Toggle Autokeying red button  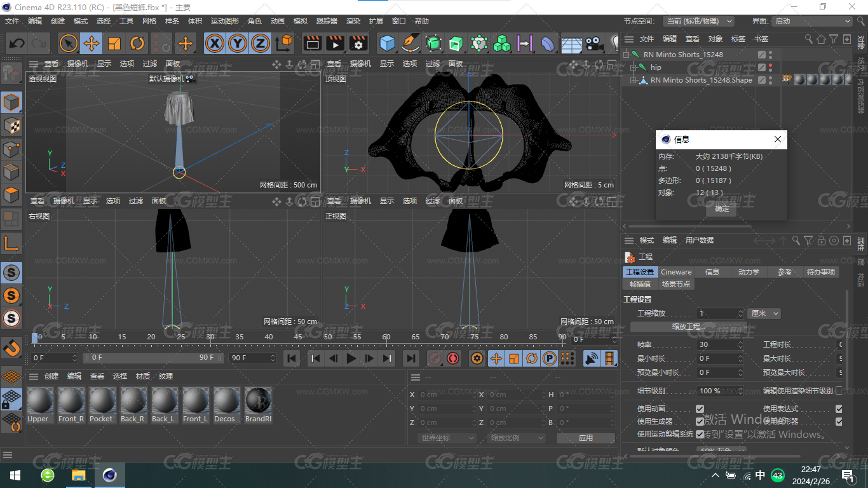pyautogui.click(x=453, y=358)
